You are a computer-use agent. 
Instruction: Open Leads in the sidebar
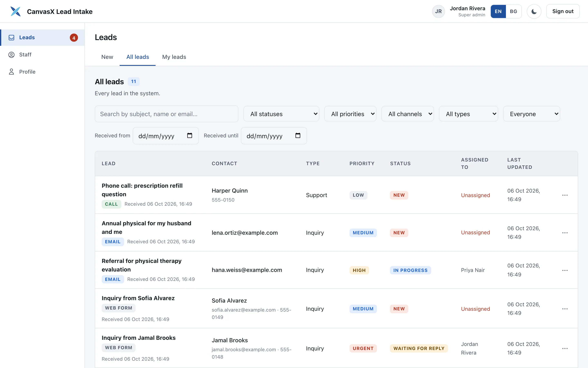pos(42,37)
